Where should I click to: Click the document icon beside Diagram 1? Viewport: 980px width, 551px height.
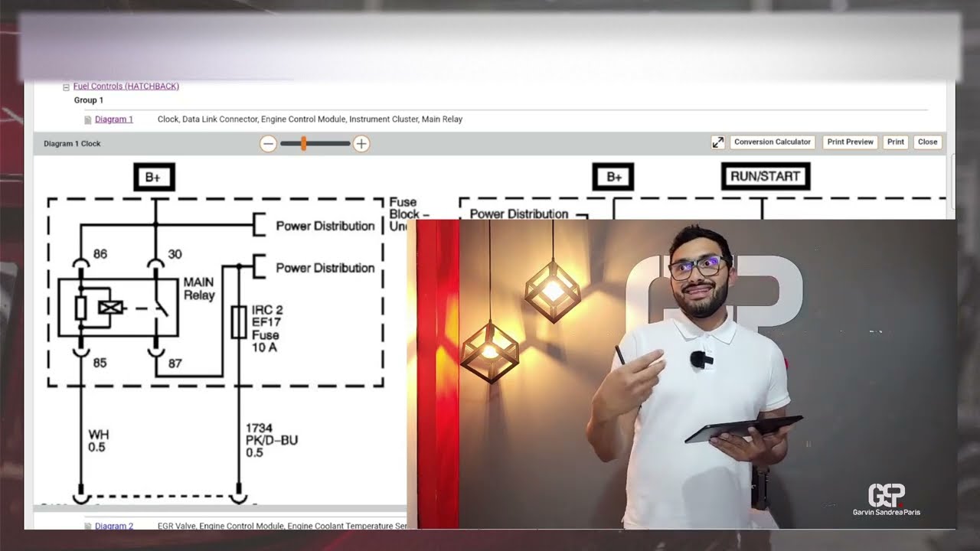point(88,119)
